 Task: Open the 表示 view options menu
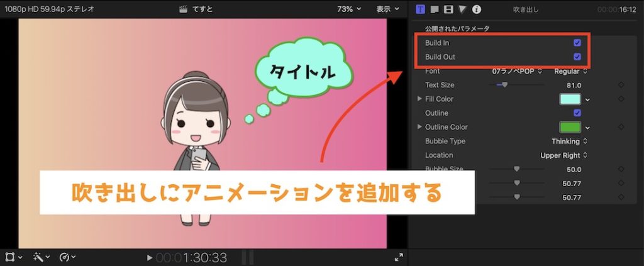387,9
